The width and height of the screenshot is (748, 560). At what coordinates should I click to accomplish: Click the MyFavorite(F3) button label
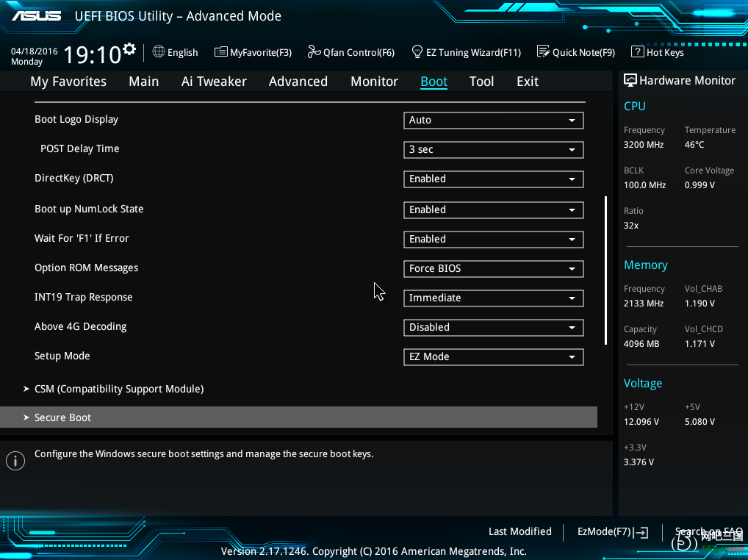click(x=260, y=52)
